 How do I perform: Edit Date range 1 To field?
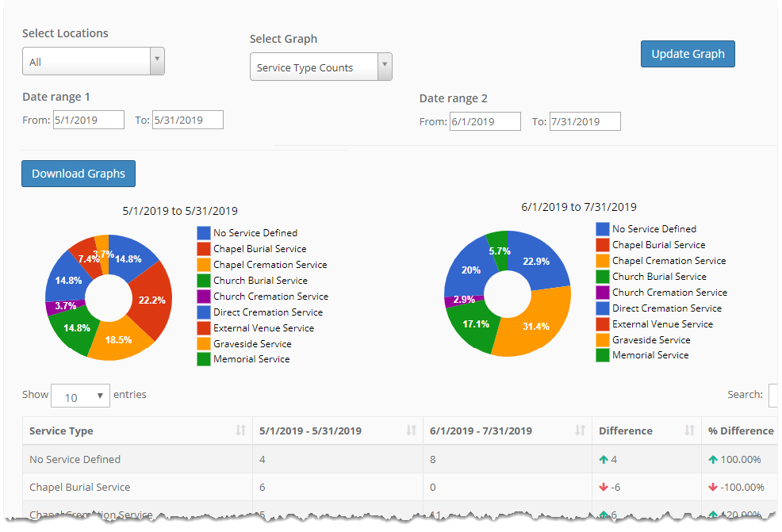point(188,120)
